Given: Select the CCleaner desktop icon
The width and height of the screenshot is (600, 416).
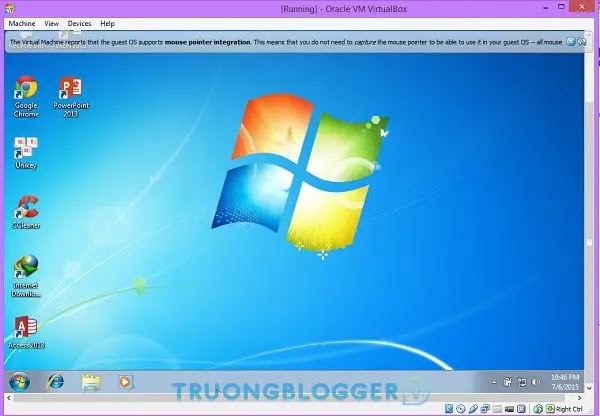Looking at the screenshot, I should click(26, 212).
